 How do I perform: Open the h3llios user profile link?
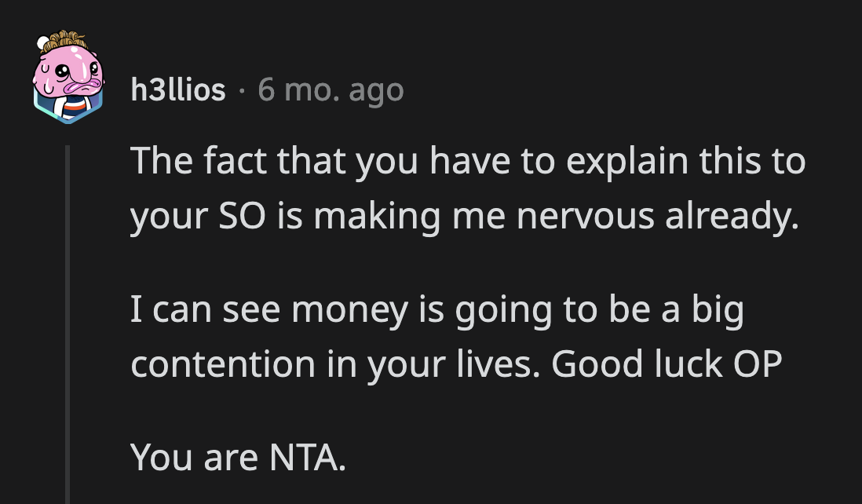pyautogui.click(x=179, y=91)
